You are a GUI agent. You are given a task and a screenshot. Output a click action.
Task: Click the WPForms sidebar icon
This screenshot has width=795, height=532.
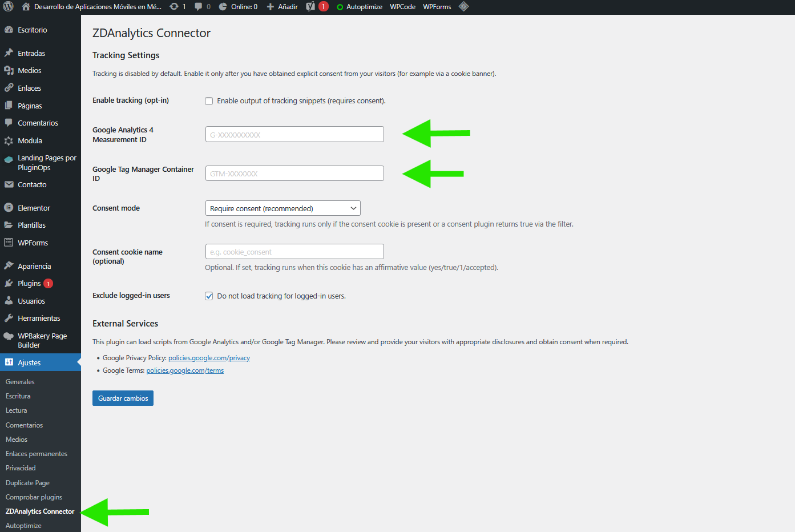(9, 243)
